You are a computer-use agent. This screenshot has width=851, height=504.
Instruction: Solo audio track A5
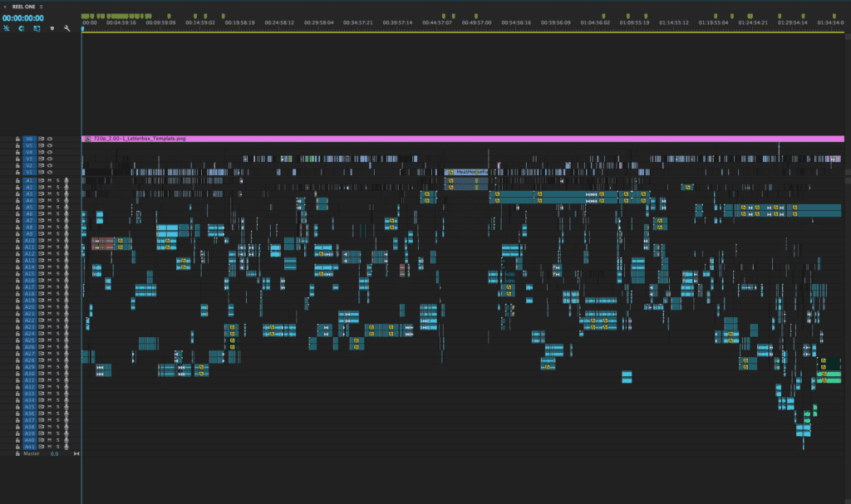(58, 208)
